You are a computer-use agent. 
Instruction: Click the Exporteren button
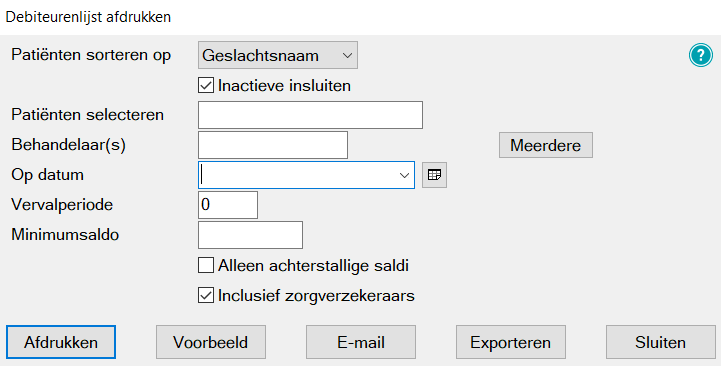[x=510, y=342]
